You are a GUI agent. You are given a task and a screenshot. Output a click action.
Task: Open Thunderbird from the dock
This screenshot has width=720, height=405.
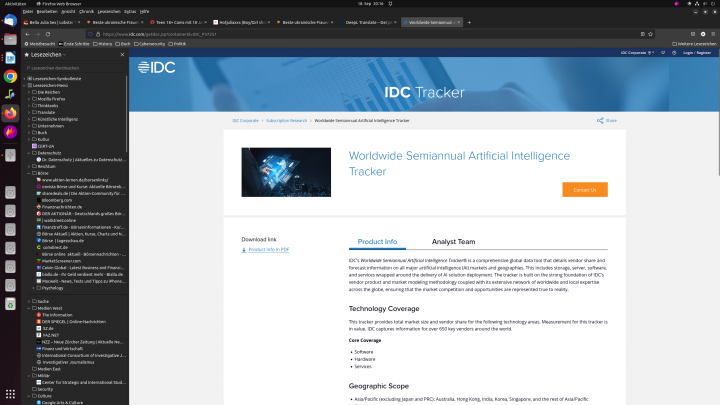pos(10,21)
